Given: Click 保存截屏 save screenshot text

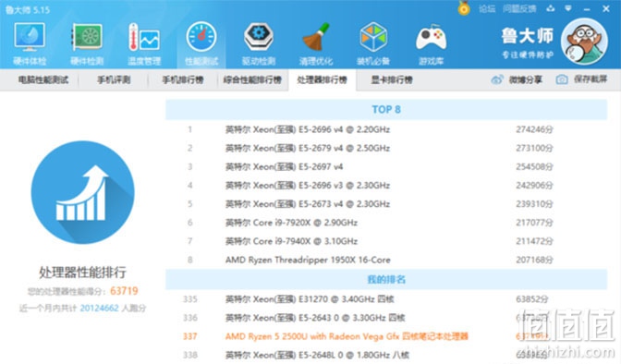Looking at the screenshot, I should 591,79.
